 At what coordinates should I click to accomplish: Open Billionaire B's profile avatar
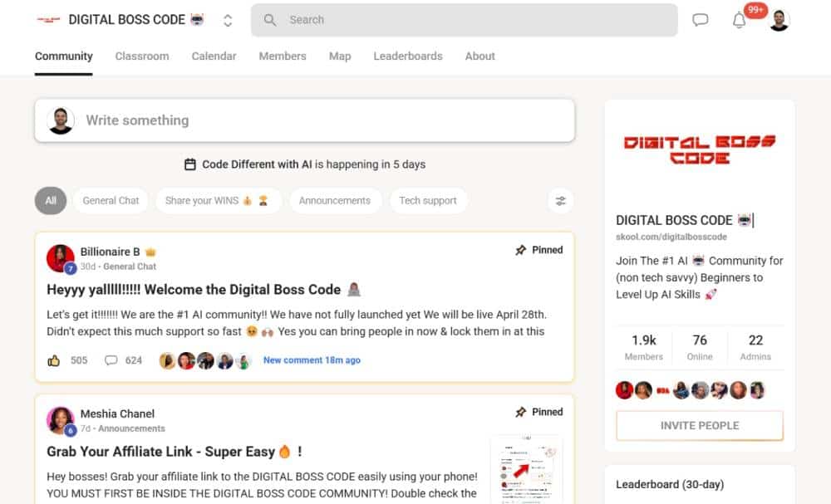point(61,258)
